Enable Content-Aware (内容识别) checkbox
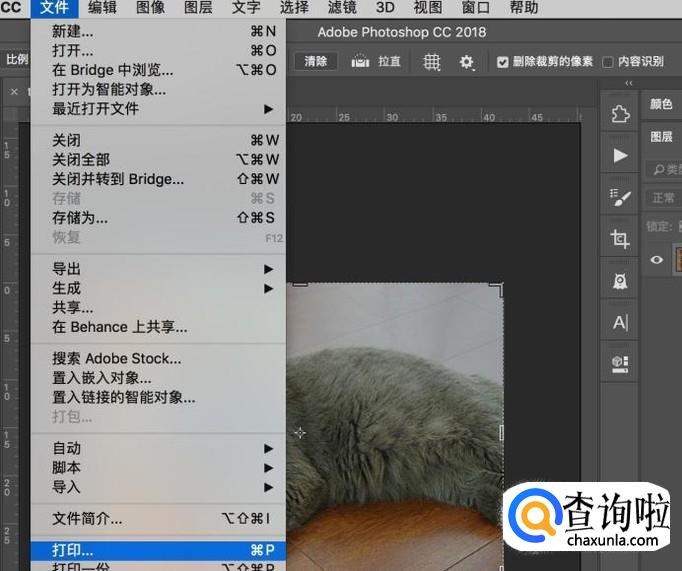The height and width of the screenshot is (571, 682). point(608,62)
